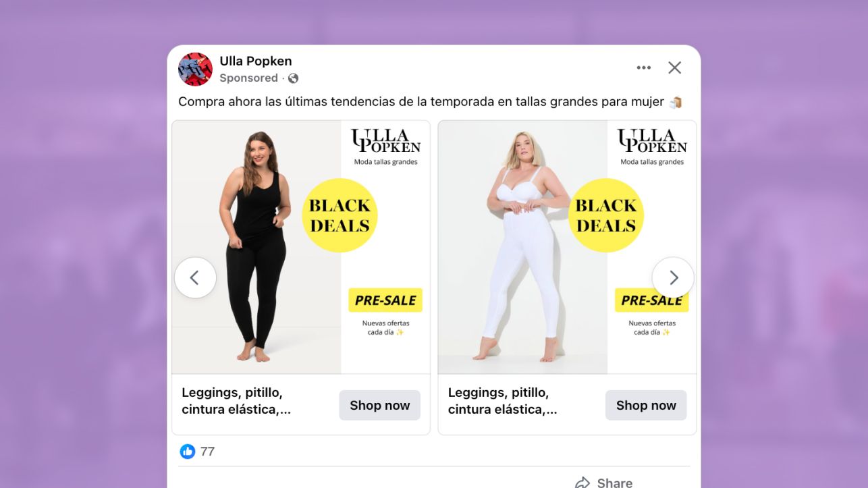The image size is (868, 488).
Task: Click Shop now on white leggings card
Action: coord(646,405)
